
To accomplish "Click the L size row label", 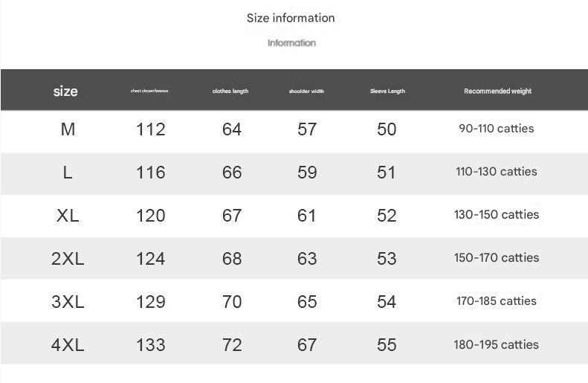I will click(68, 173).
